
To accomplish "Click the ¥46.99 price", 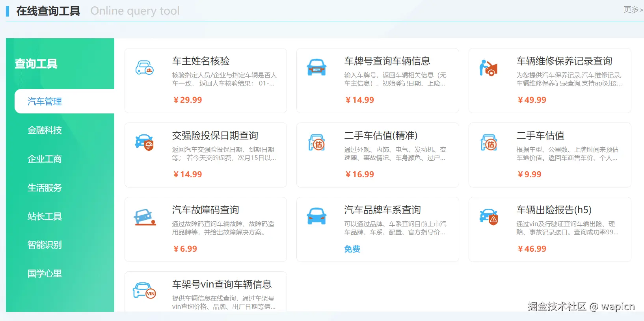I will (x=532, y=249).
